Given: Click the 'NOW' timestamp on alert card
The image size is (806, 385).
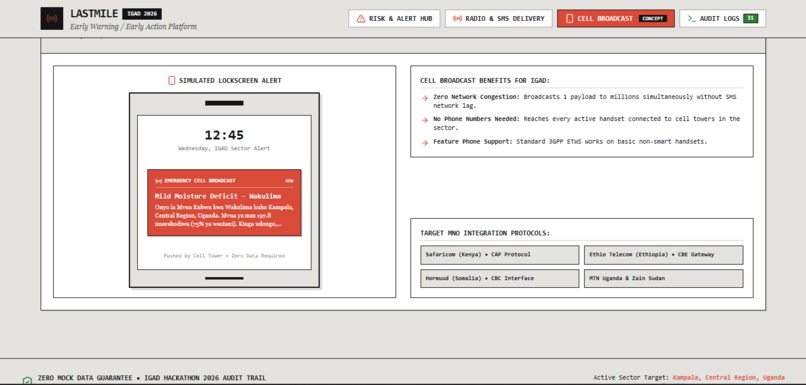Looking at the screenshot, I should [x=289, y=181].
